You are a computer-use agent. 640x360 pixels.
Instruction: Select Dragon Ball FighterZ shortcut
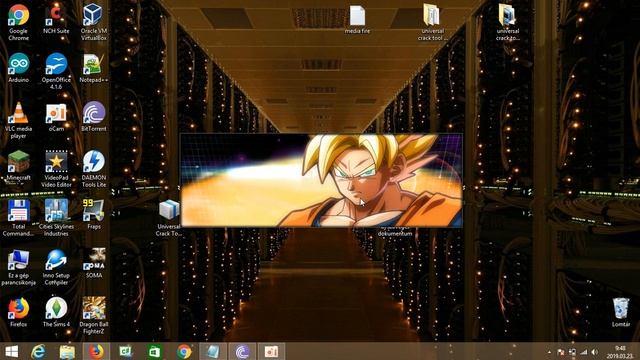coord(93,316)
